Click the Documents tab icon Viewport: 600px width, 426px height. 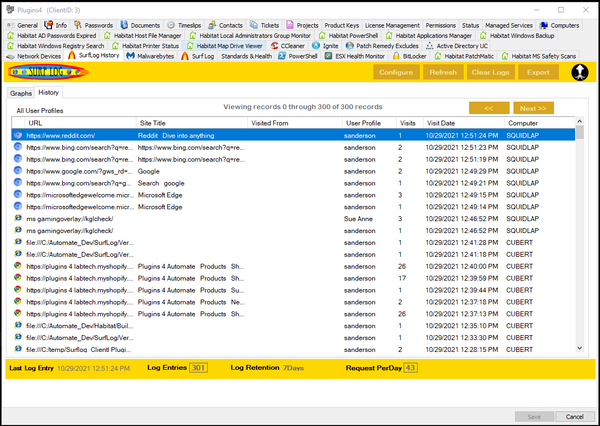tap(124, 25)
